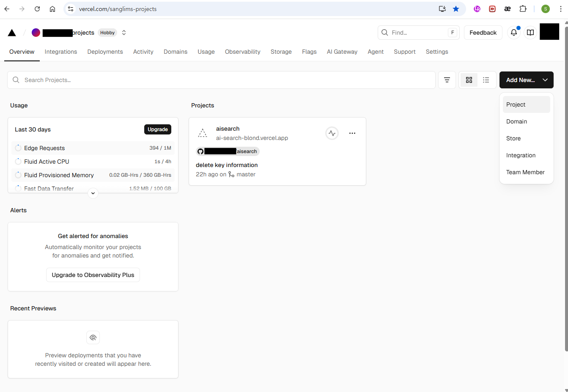Open the Activity tab
The image size is (568, 392).
click(143, 52)
